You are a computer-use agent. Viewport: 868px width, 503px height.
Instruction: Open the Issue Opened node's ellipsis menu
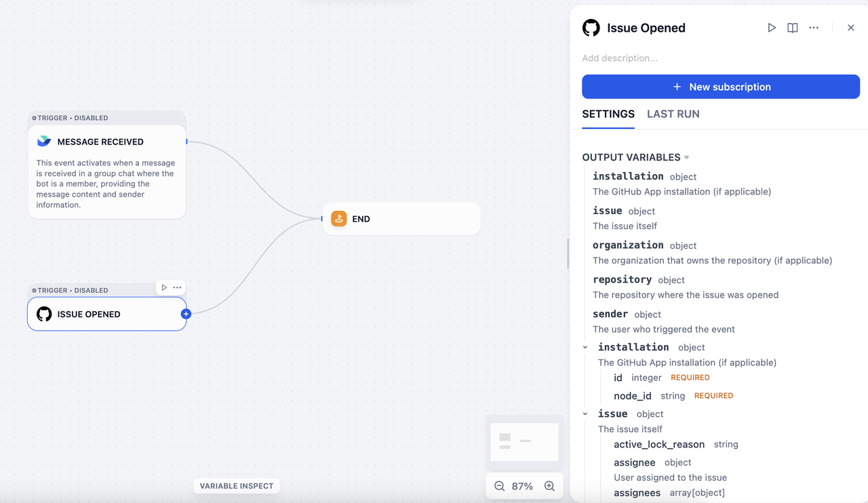177,287
